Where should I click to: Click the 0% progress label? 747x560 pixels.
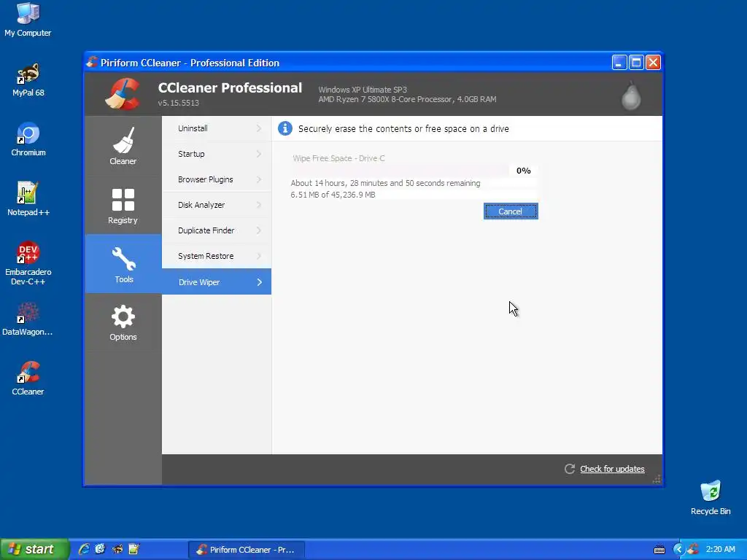click(524, 171)
